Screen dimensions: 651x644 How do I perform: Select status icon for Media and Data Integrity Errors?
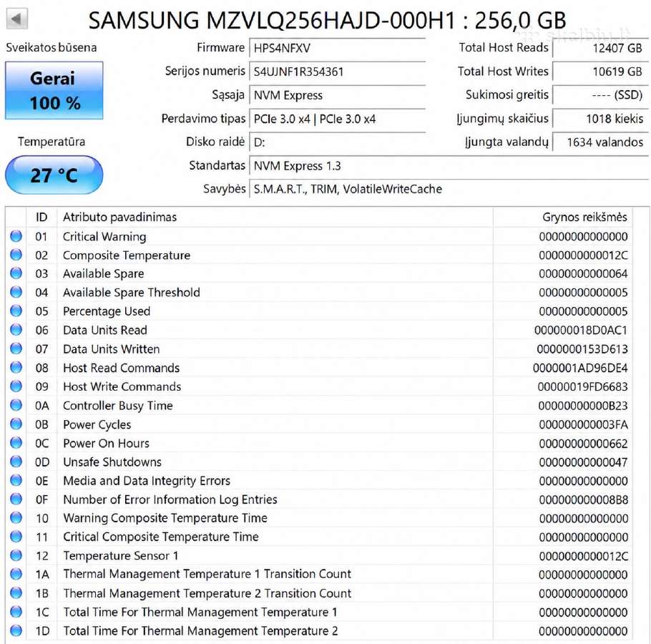tap(16, 480)
